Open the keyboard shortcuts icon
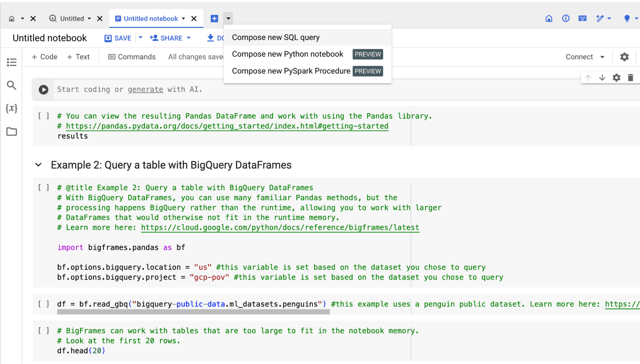The image size is (640, 364). pyautogui.click(x=582, y=19)
